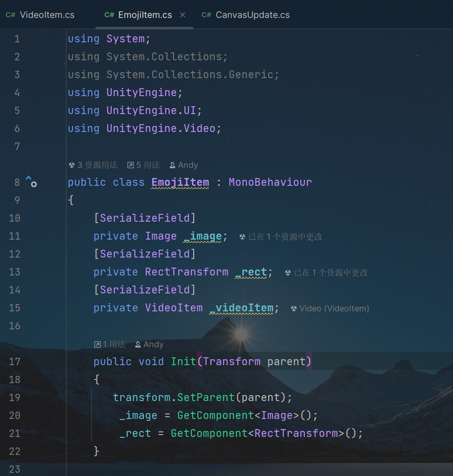Click the gutter inheritance marker on line 8
The height and width of the screenshot is (476, 453).
click(31, 182)
